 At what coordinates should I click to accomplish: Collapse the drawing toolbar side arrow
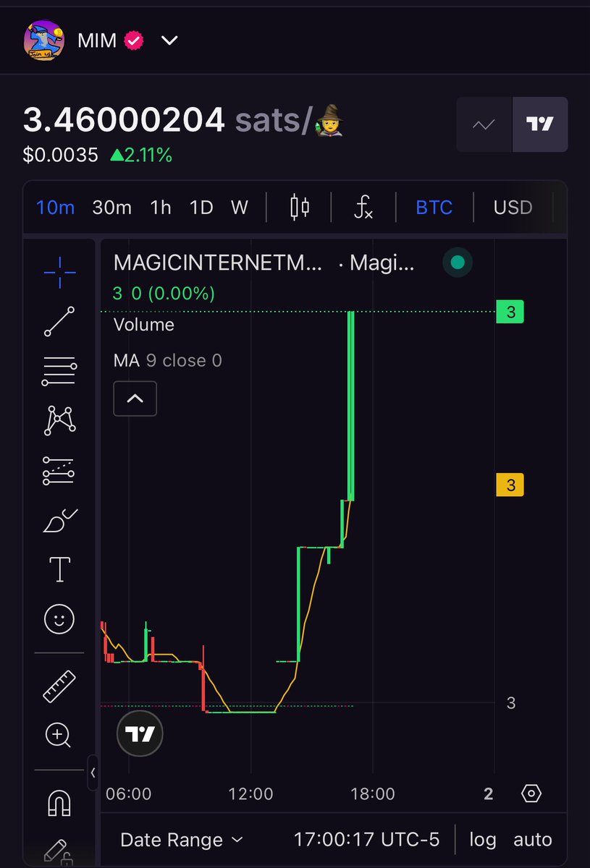coord(93,773)
